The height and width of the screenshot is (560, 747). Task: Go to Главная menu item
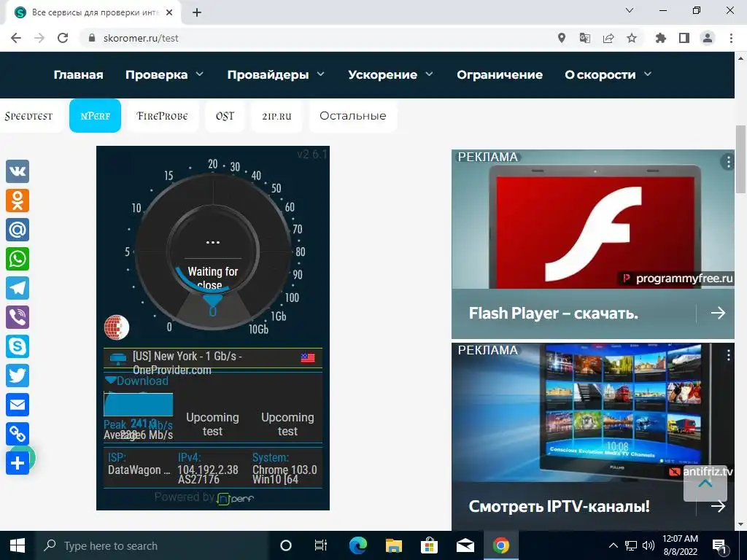[x=79, y=75]
